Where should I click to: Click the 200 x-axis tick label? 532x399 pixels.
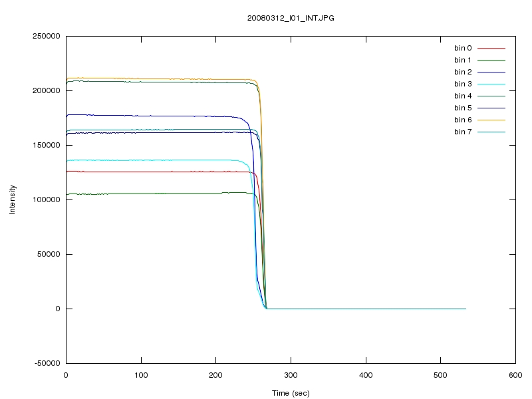(x=215, y=375)
